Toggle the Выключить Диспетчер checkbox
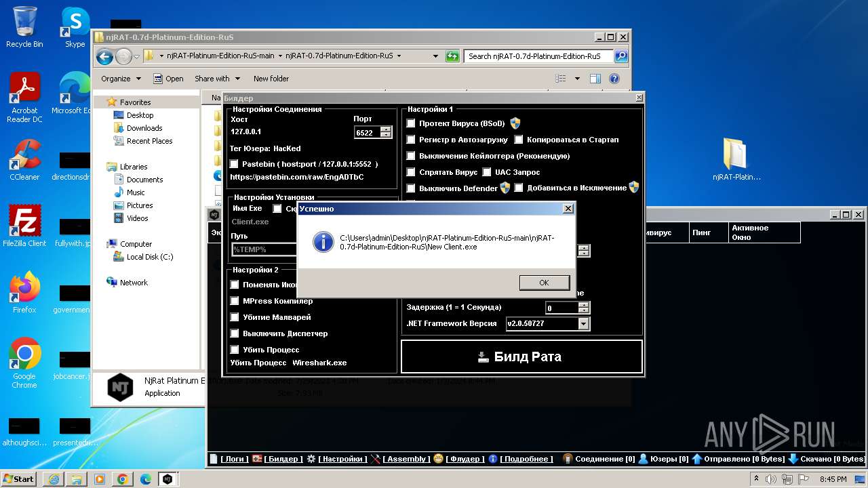868x488 pixels. (235, 333)
